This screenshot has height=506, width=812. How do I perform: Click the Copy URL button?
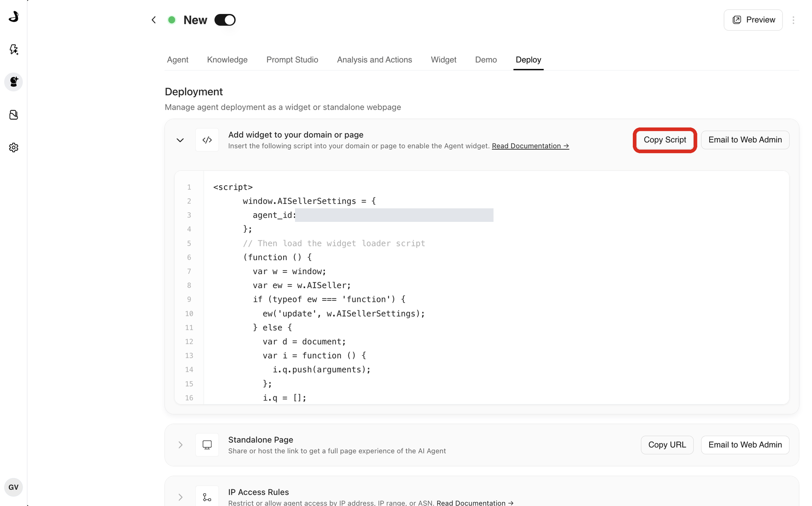[667, 445]
